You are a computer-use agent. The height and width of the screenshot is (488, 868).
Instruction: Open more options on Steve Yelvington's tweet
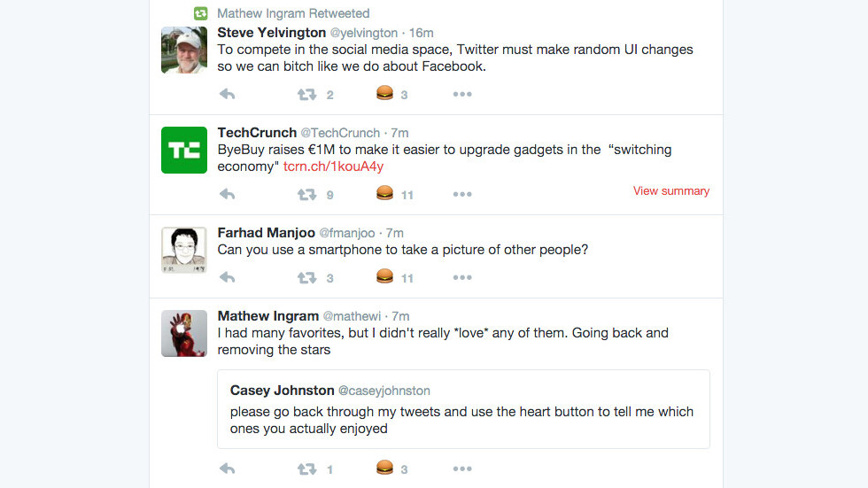tap(462, 95)
